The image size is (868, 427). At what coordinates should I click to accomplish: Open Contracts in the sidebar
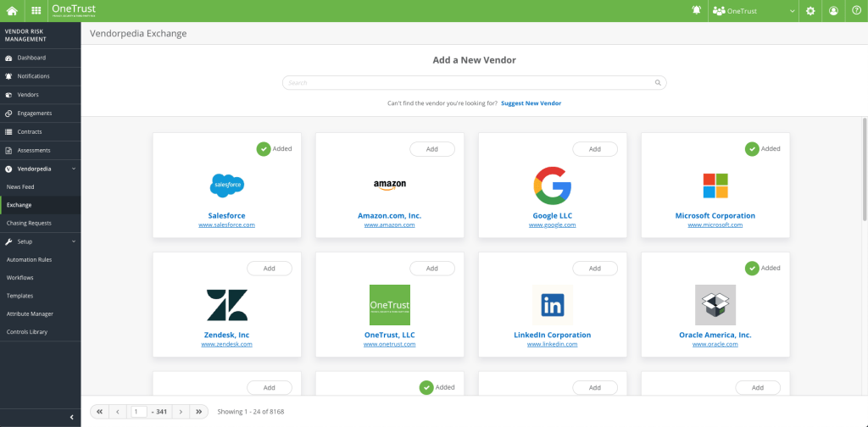41,131
